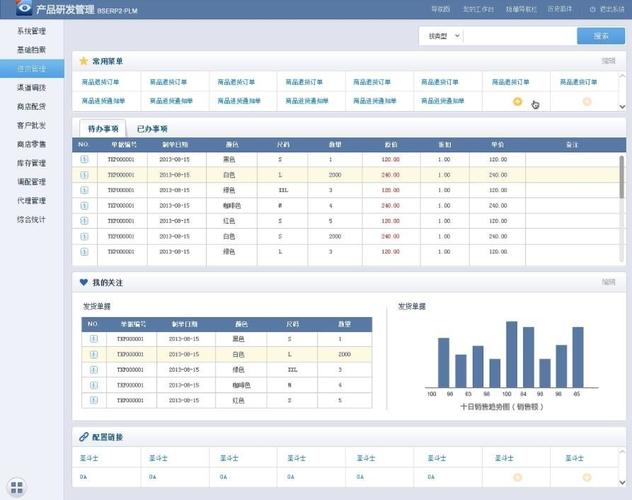This screenshot has height=500, width=632.
Task: Click the down arrow of 配置链接 panel scroller
Action: click(x=622, y=482)
